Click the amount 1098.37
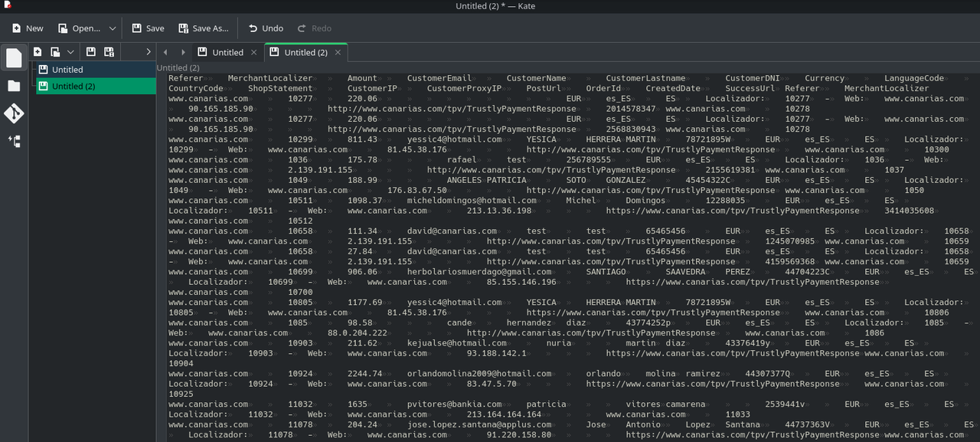 tap(364, 200)
